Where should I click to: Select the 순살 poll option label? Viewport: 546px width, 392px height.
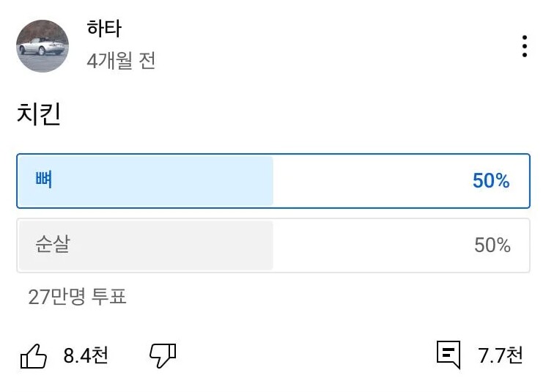(52, 245)
